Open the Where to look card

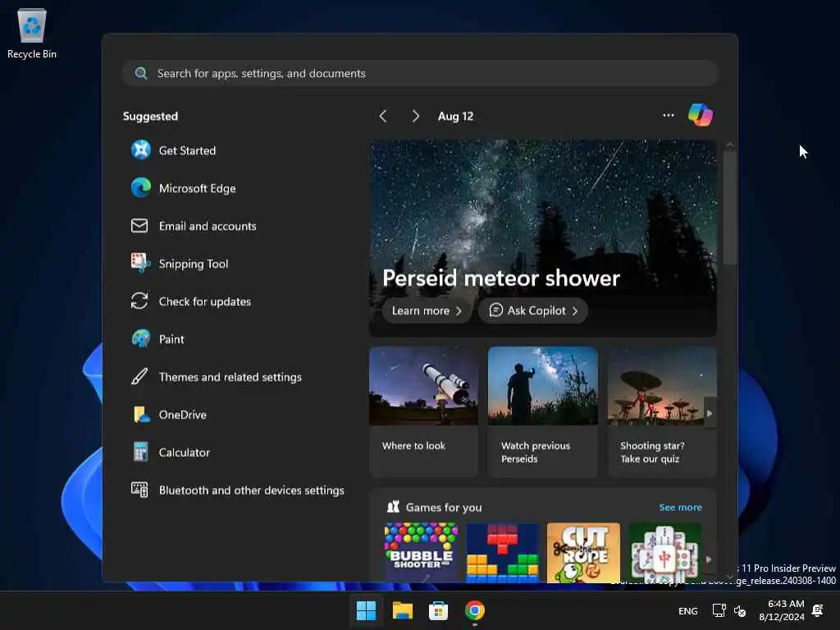tap(423, 412)
